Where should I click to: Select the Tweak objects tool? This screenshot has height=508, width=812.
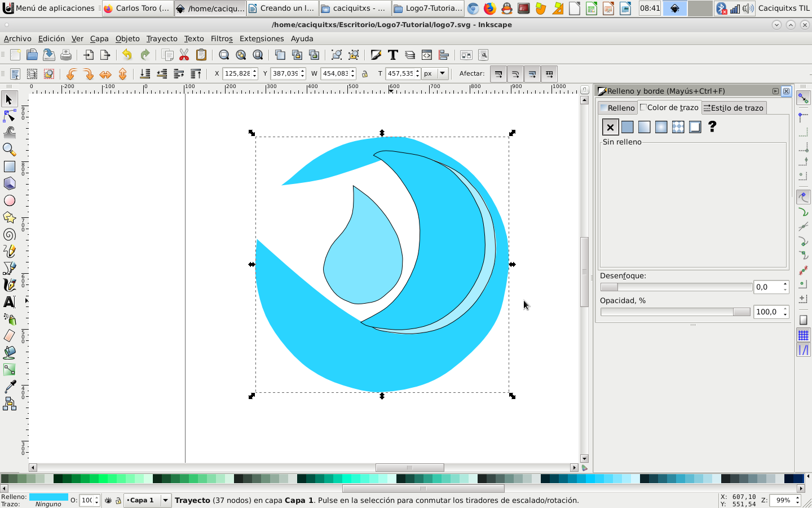click(x=10, y=133)
